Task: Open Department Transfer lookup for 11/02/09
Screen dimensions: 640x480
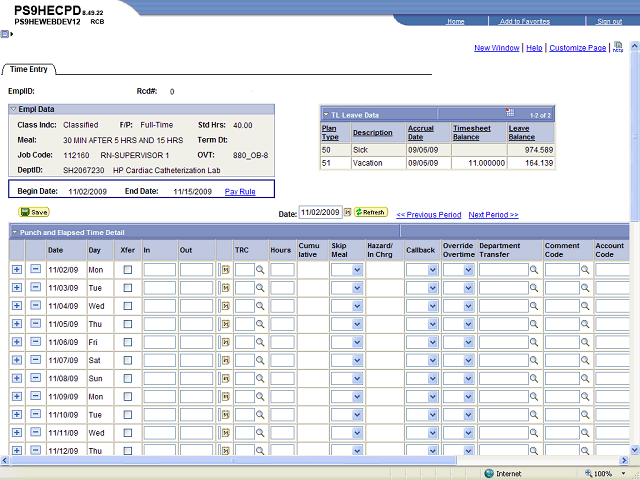Action: pyautogui.click(x=534, y=270)
